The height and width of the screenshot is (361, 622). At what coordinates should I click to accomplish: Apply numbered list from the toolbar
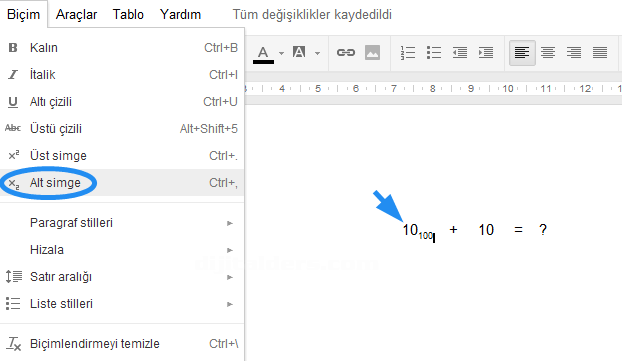408,52
